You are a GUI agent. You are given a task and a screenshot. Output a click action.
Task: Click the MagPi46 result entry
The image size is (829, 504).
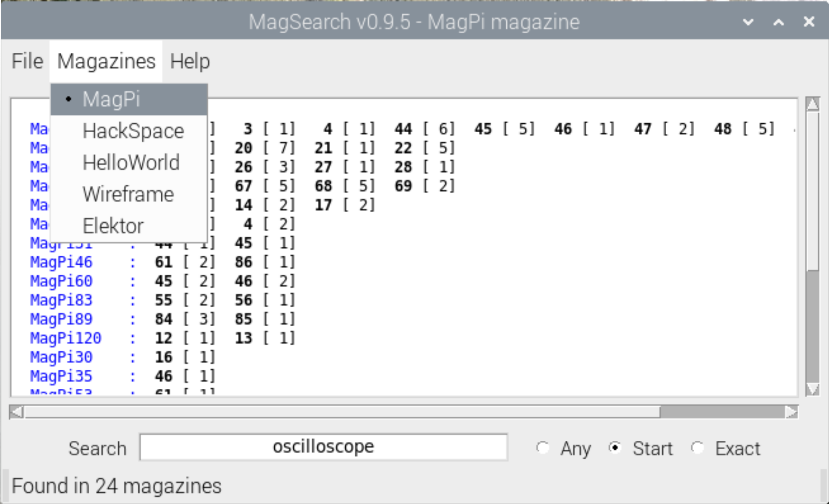[60, 262]
